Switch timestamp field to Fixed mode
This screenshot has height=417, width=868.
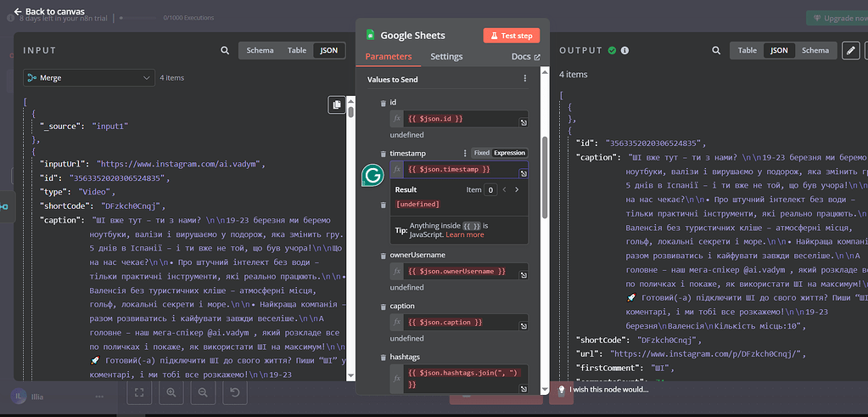481,153
